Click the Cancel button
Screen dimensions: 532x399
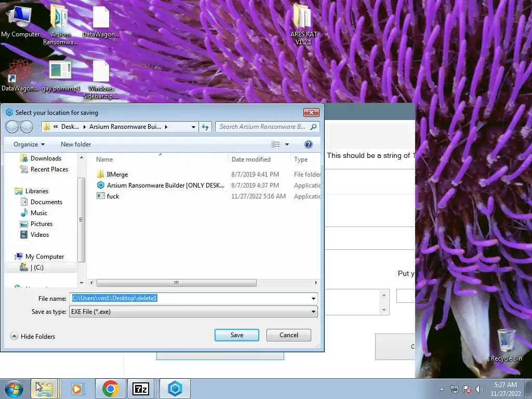point(289,335)
